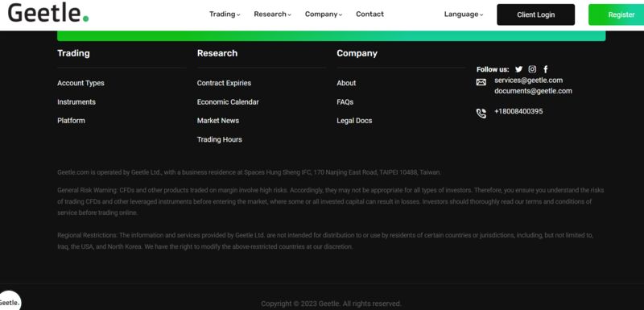Click the Client Login button
The image size is (644, 310).
535,14
